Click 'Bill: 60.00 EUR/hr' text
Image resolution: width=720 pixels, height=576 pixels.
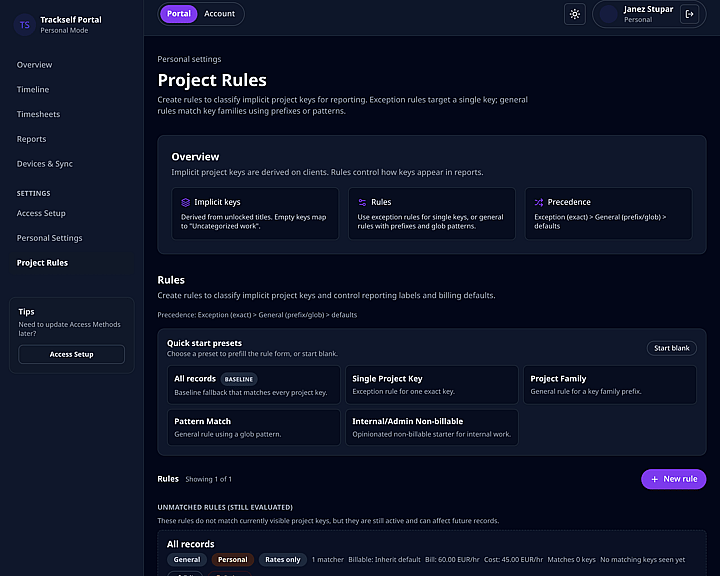click(x=452, y=559)
